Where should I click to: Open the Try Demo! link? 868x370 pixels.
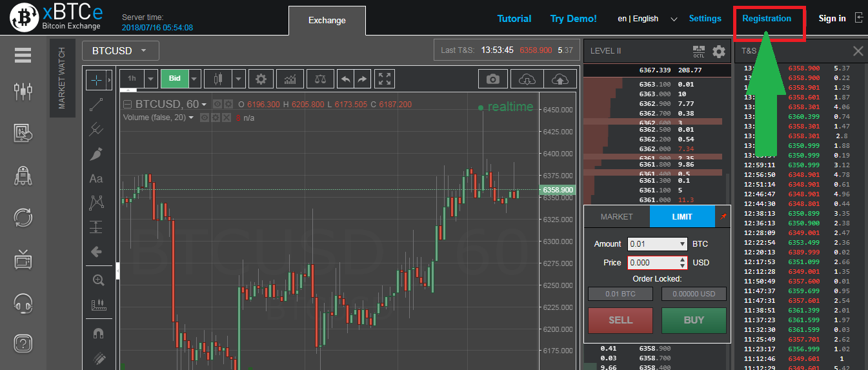coord(574,19)
